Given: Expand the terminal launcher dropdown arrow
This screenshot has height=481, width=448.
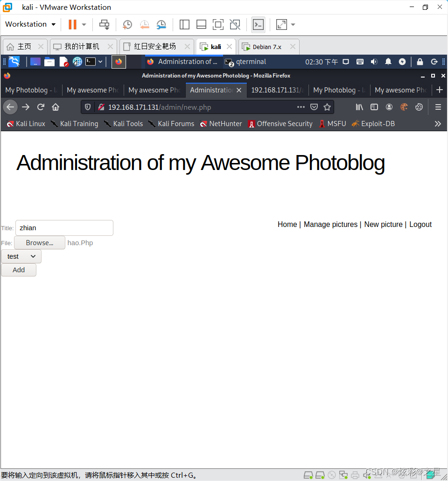Looking at the screenshot, I should click(x=100, y=62).
